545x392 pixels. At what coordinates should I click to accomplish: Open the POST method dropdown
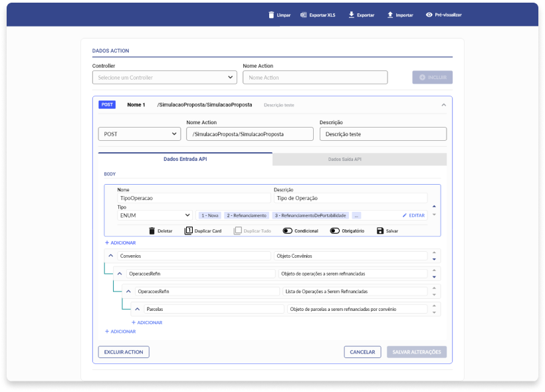click(x=139, y=134)
